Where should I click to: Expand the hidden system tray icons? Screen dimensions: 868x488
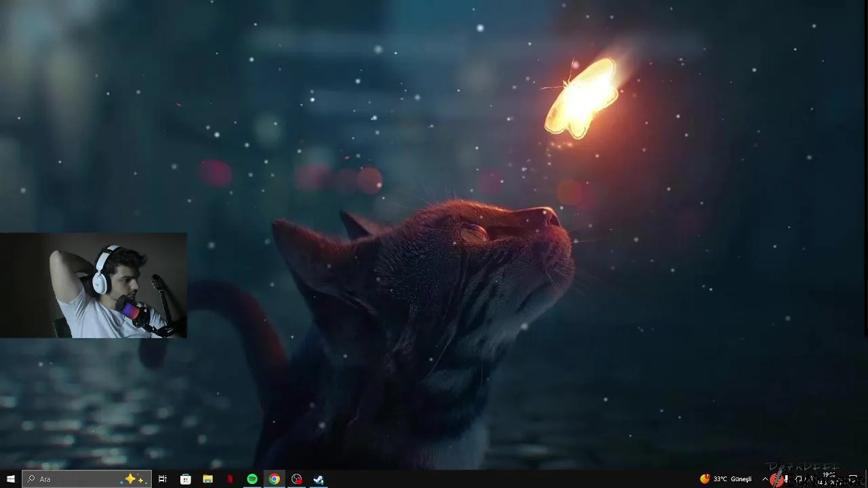click(765, 479)
